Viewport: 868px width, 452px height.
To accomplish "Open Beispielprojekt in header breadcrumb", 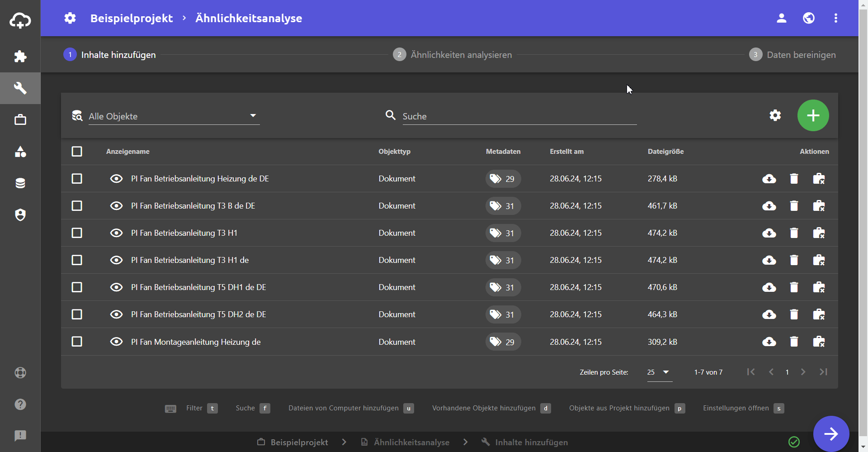I will pyautogui.click(x=132, y=18).
